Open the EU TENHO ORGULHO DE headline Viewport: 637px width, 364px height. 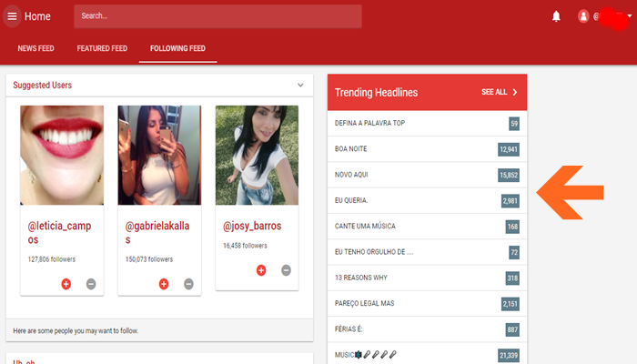427,252
